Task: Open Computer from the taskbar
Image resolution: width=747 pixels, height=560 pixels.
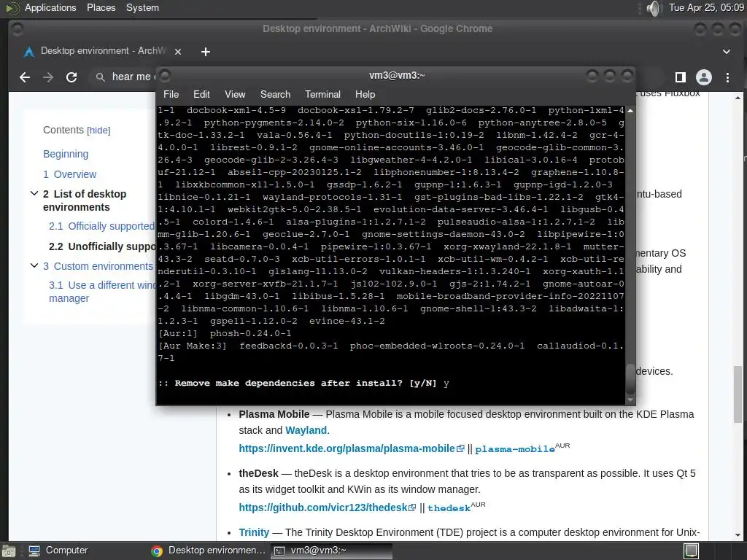Action: (x=58, y=551)
